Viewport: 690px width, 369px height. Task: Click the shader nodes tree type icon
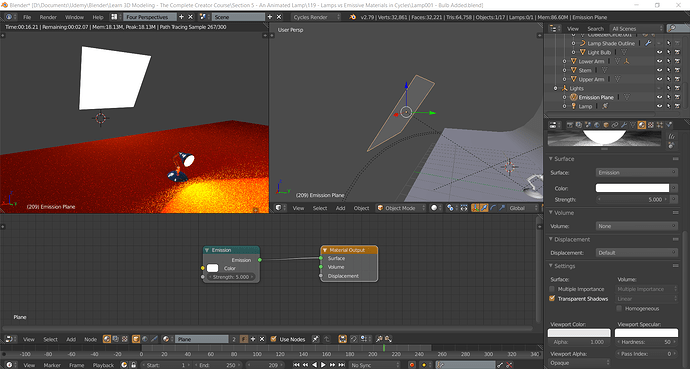click(107, 339)
